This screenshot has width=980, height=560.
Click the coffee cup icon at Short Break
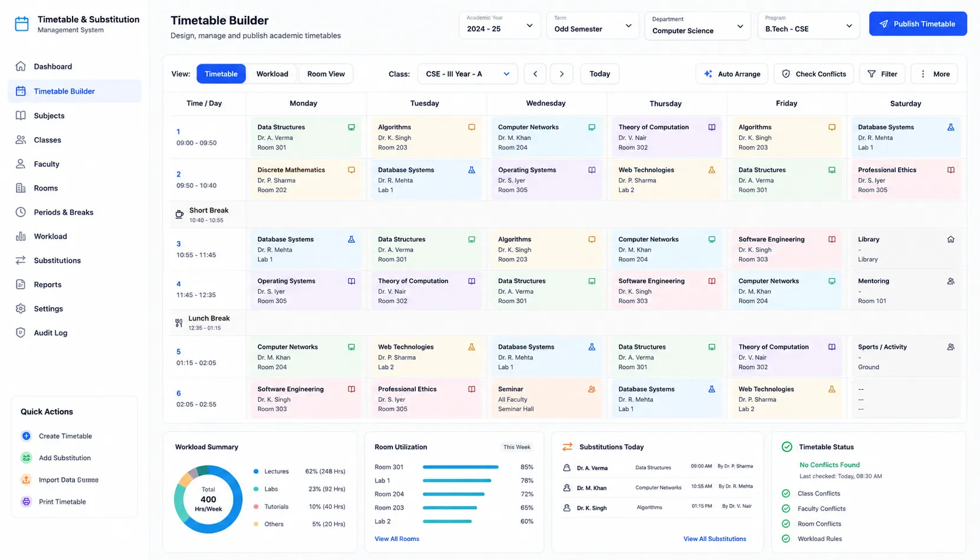point(179,214)
